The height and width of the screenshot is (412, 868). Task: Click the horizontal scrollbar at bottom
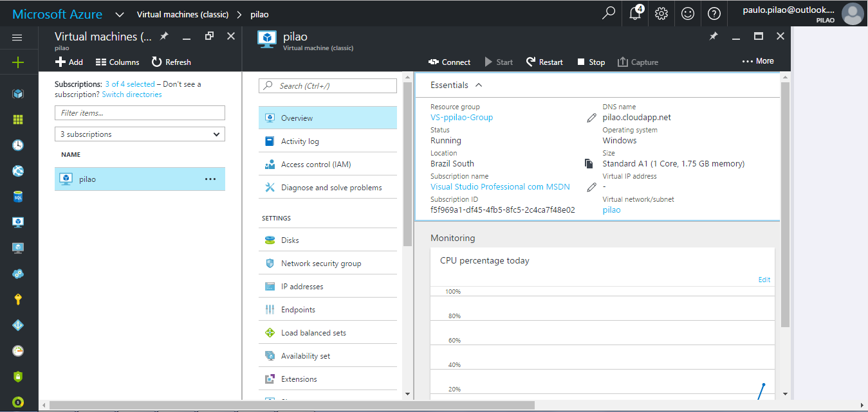click(x=291, y=405)
